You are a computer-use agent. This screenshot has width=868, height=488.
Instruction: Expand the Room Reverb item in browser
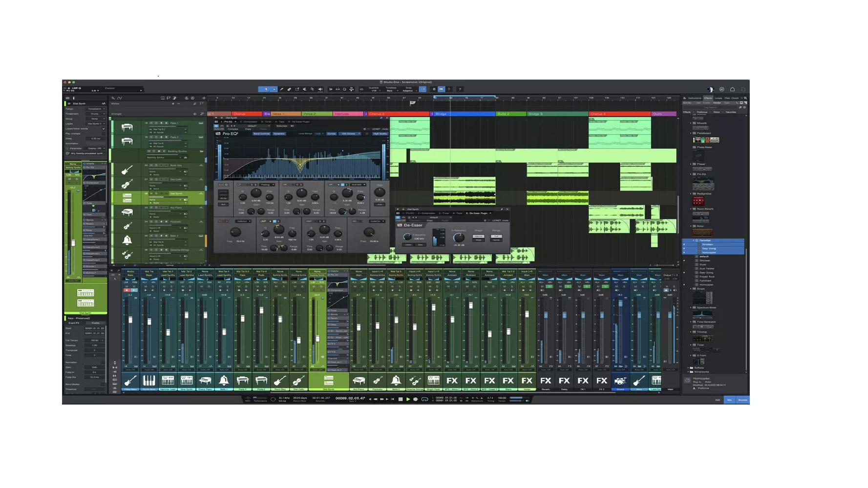coord(691,209)
